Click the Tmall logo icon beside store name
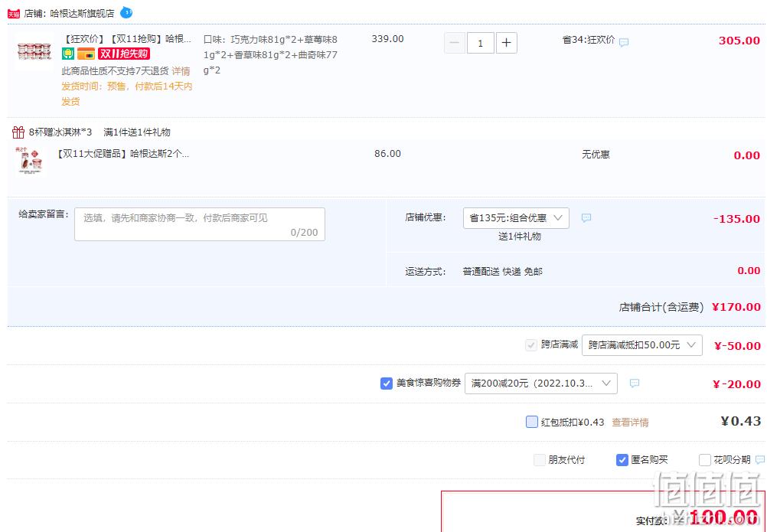 pyautogui.click(x=14, y=14)
